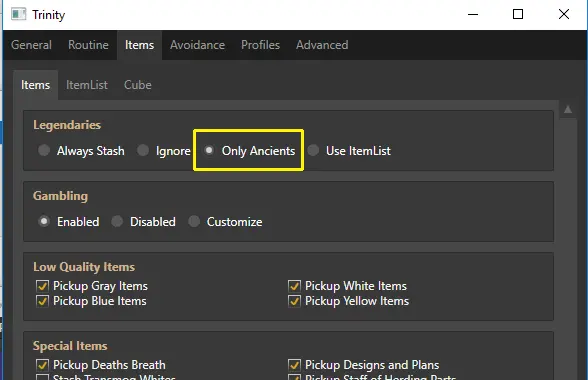Click the Trinity window icon
Viewport: 588px width, 380px height.
point(18,14)
